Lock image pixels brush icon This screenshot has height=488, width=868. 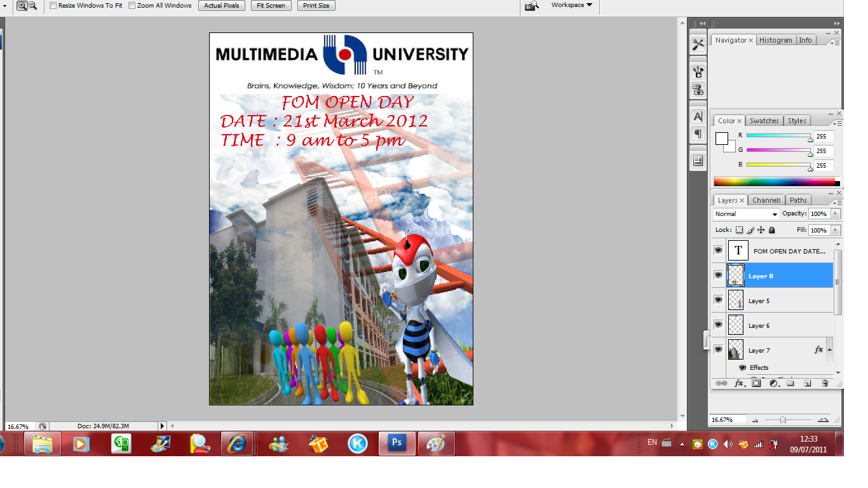750,230
